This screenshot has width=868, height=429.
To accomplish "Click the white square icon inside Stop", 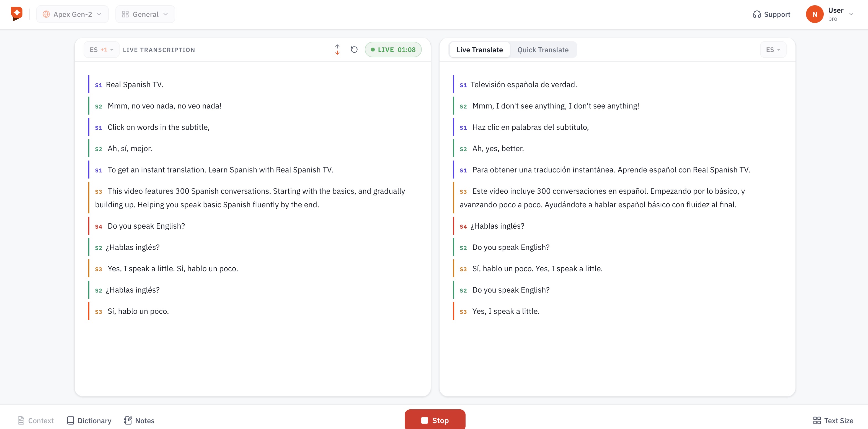I will [424, 420].
